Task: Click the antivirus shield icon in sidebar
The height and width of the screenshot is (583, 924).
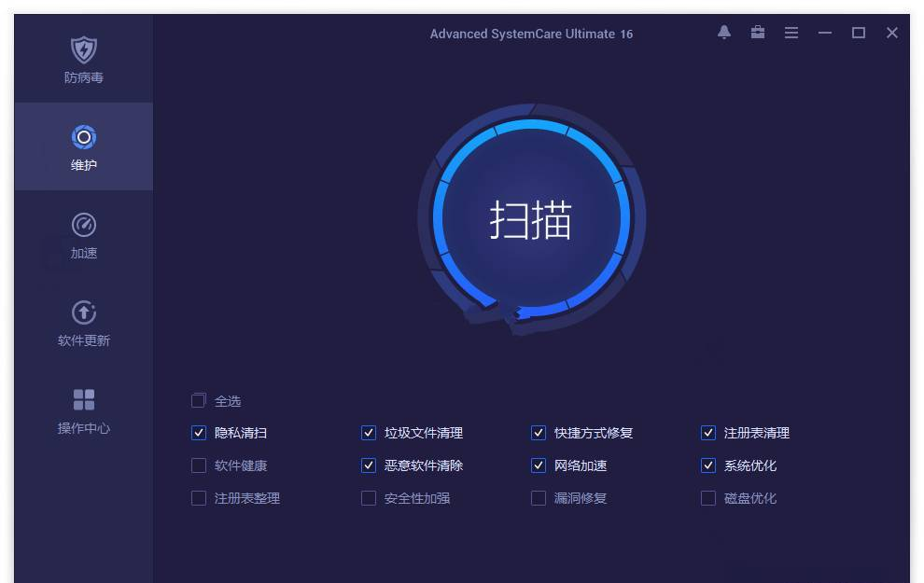Action: [84, 49]
